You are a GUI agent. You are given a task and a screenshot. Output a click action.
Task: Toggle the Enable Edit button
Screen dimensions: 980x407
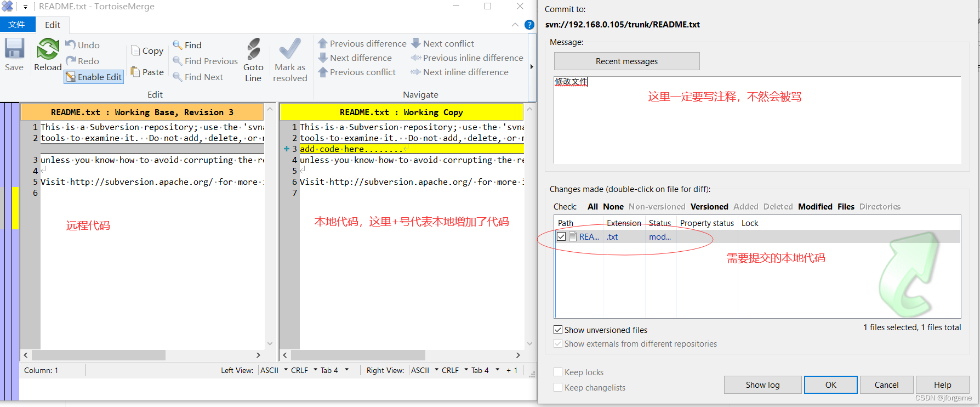(94, 77)
